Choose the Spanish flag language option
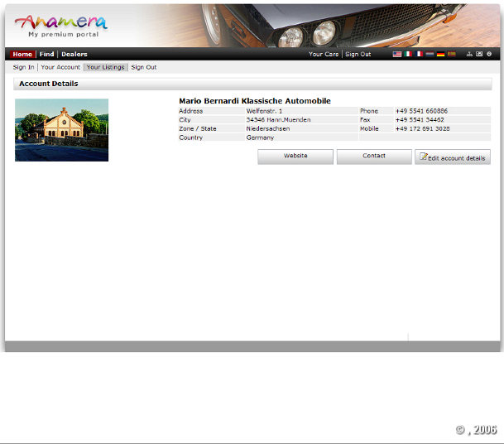 pos(452,54)
